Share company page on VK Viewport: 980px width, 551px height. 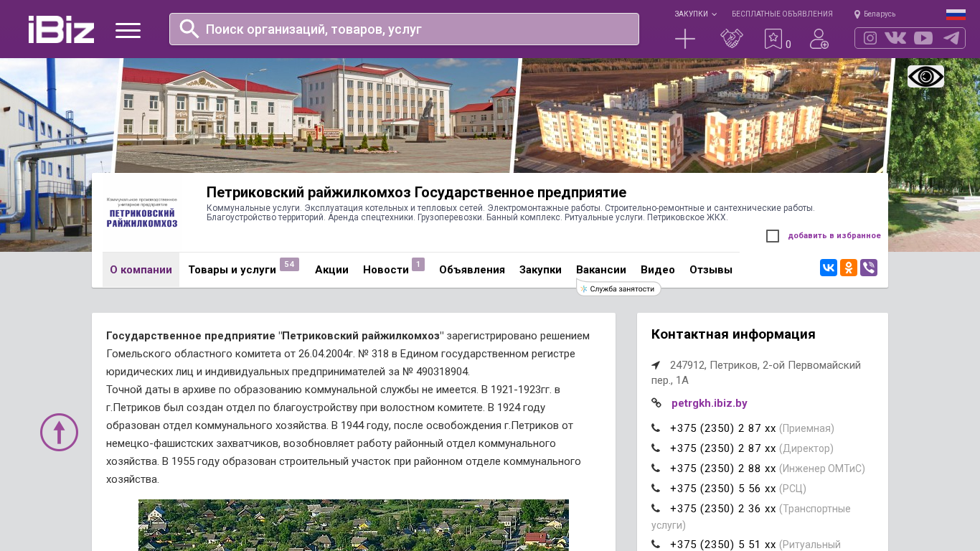829,268
